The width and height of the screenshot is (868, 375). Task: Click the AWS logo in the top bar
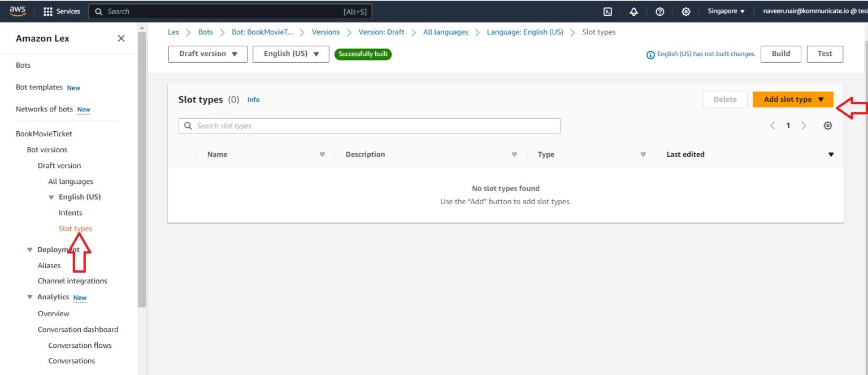coord(17,10)
